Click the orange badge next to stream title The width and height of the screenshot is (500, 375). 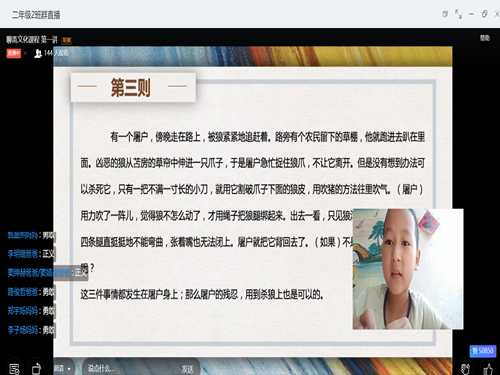coord(67,40)
